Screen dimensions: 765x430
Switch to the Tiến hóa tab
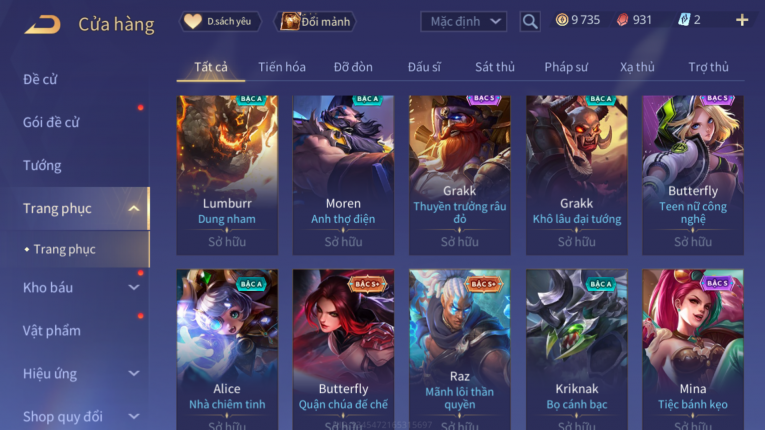point(282,67)
